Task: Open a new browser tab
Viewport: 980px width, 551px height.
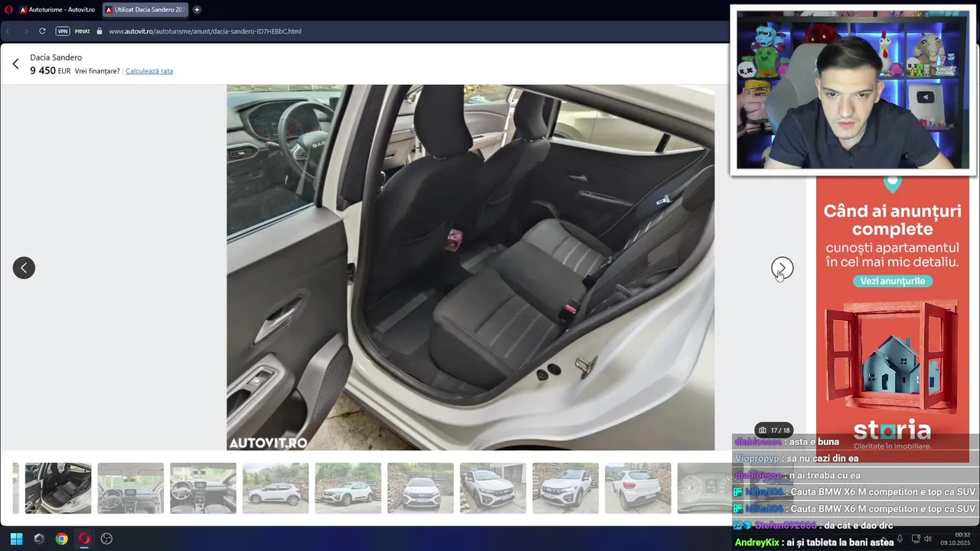Action: point(197,10)
